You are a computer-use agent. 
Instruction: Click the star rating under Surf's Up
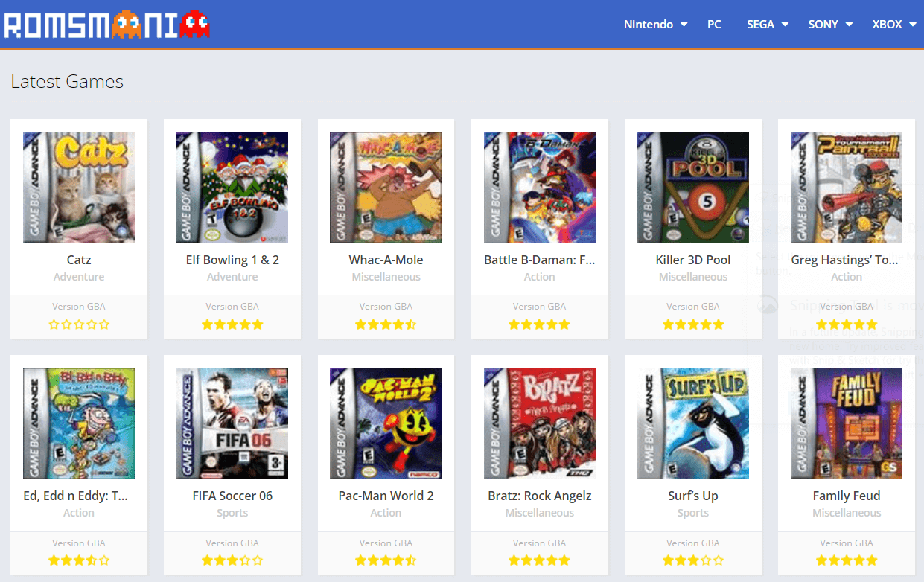tap(693, 560)
